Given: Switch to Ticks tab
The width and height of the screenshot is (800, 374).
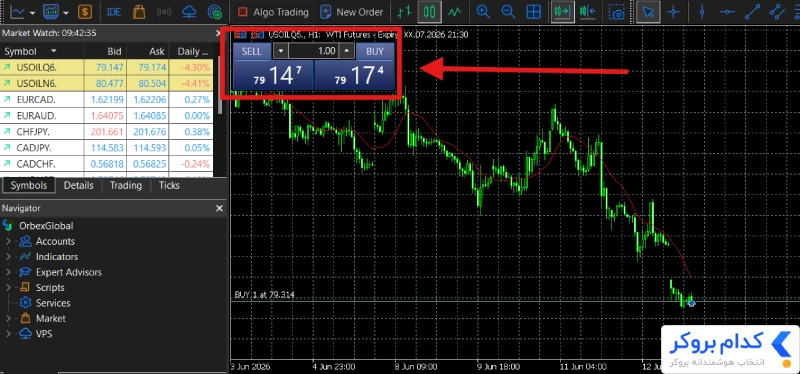Looking at the screenshot, I should tap(169, 185).
